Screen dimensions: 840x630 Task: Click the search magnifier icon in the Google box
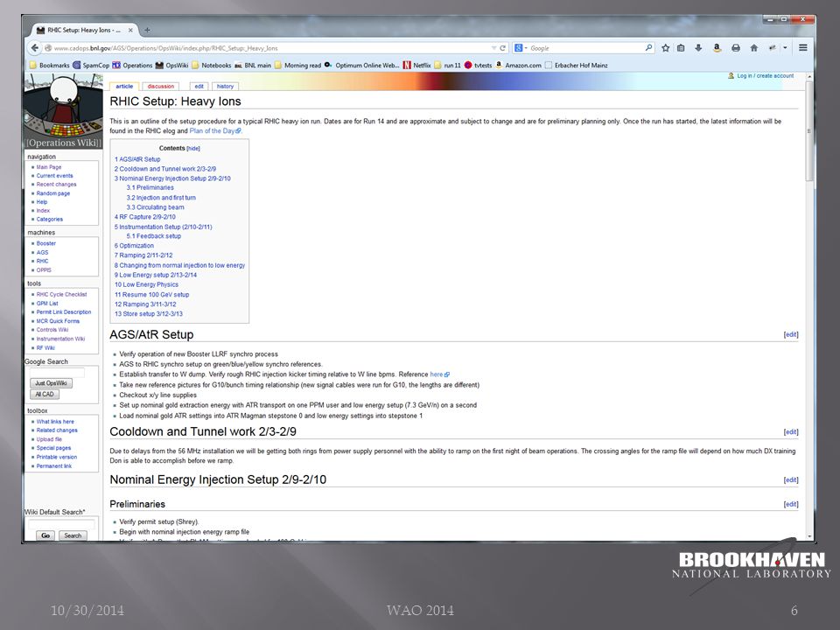(648, 47)
